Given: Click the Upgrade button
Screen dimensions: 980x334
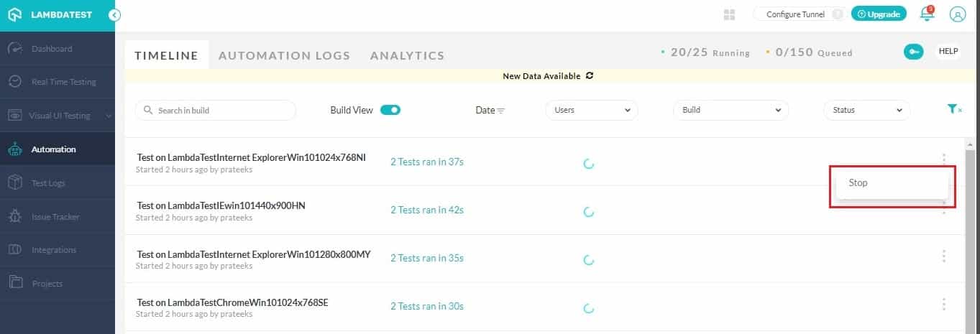Looking at the screenshot, I should [x=879, y=14].
